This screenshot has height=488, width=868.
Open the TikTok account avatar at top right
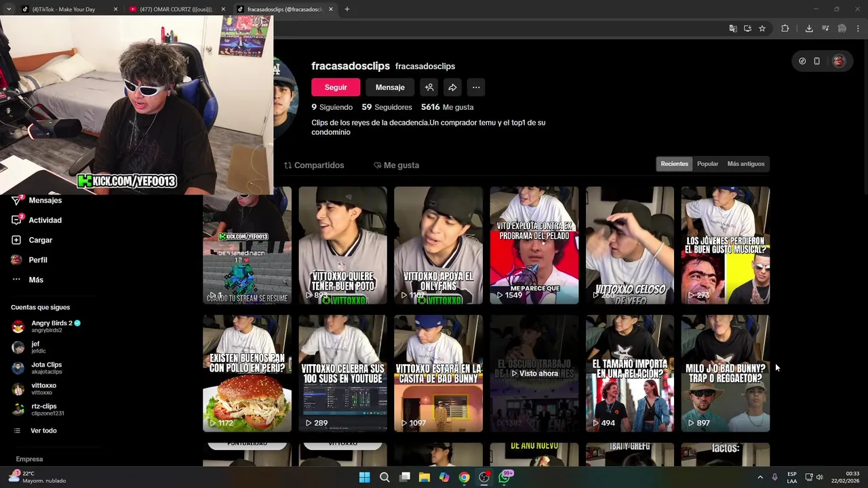(839, 61)
